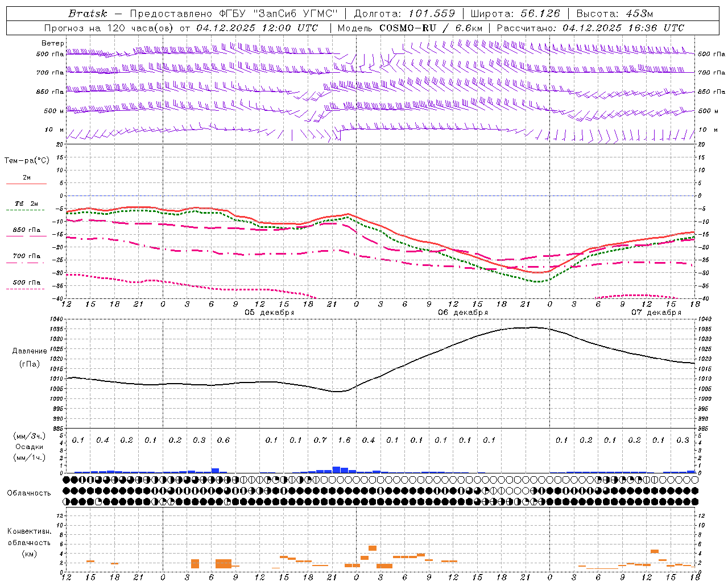The image size is (728, 582).
Task: Click the "Осадки" precipitation label
Action: pos(29,447)
